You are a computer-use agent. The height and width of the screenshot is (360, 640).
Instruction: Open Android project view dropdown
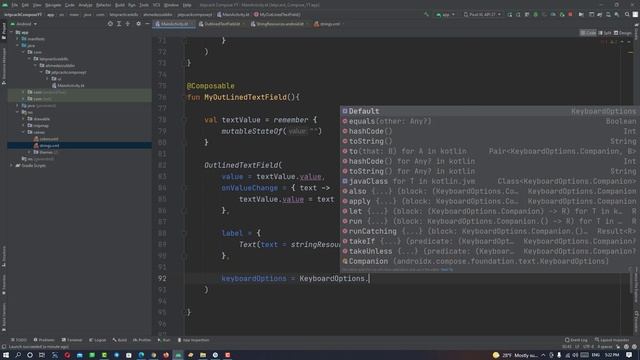[x=24, y=24]
